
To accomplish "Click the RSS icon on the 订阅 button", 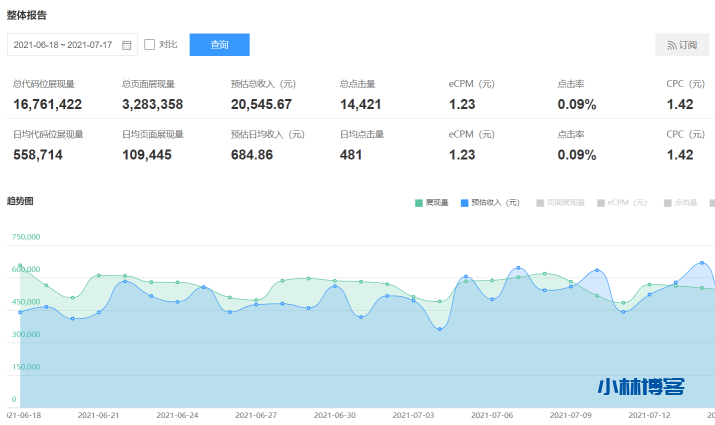I will coord(671,45).
